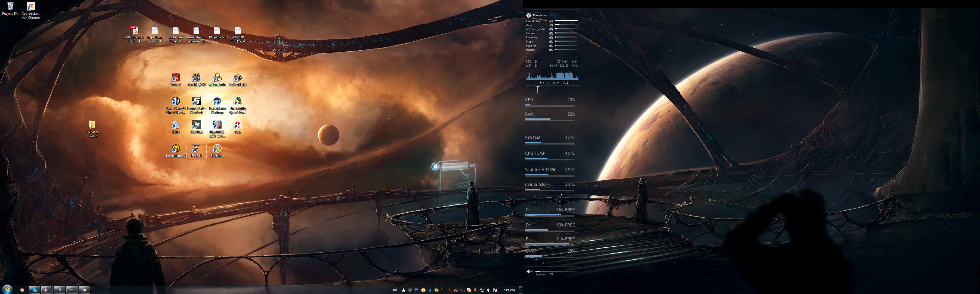The height and width of the screenshot is (294, 980).
Task: Click the Rainmeter process row
Action: [552, 38]
